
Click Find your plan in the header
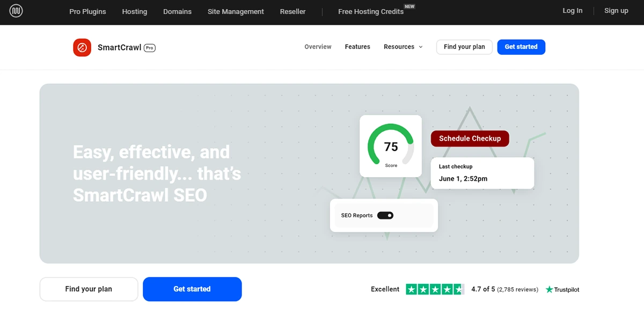[464, 47]
